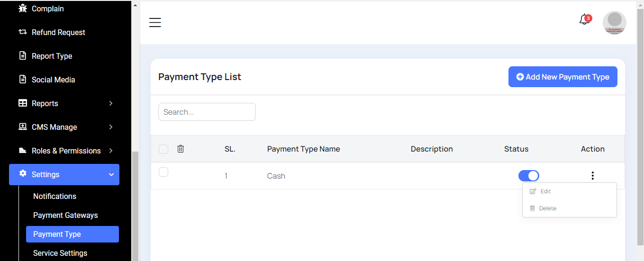Toggle the Cash payment status switch
644x261 pixels.
tap(528, 176)
